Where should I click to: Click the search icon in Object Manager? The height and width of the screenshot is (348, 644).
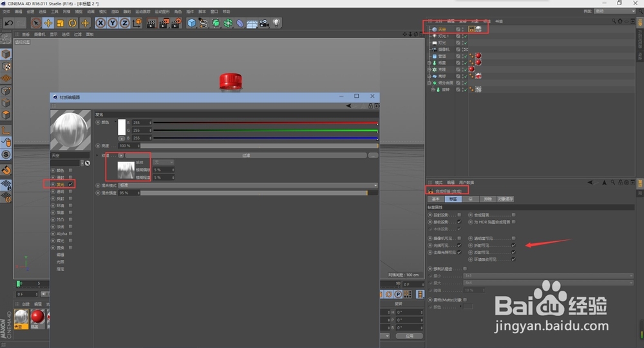click(614, 21)
